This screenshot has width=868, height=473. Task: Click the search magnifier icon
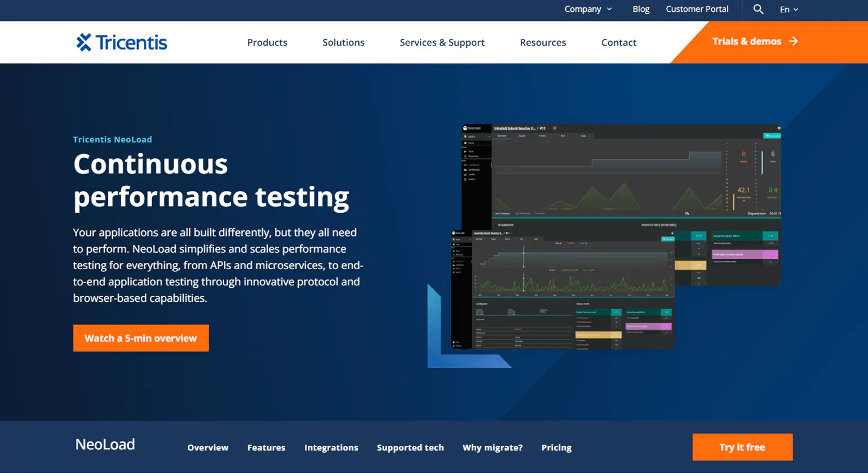[x=758, y=10]
